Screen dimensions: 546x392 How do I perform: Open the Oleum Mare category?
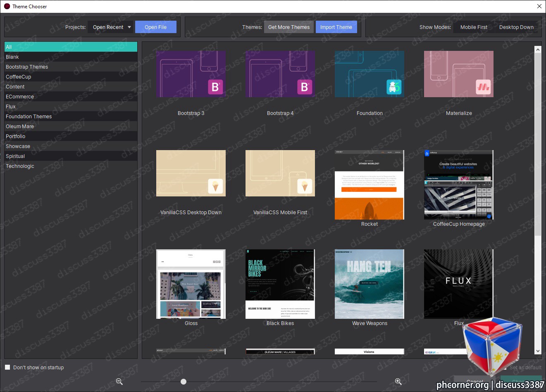[71, 126]
